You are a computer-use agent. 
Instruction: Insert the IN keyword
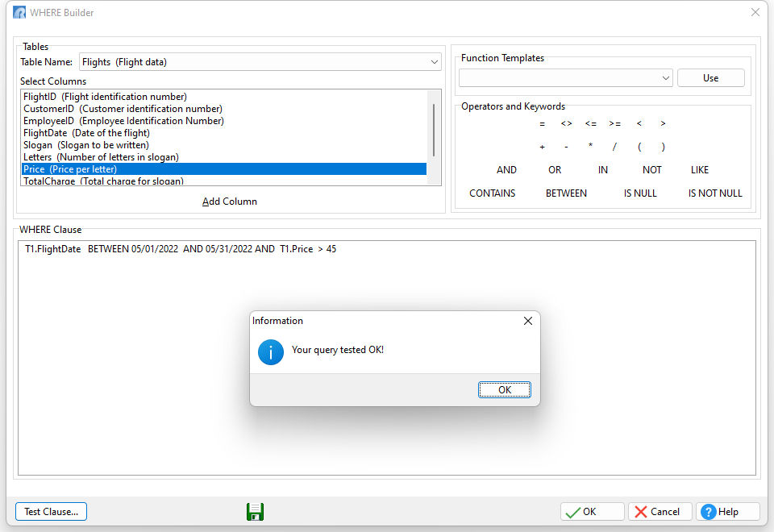click(x=603, y=170)
